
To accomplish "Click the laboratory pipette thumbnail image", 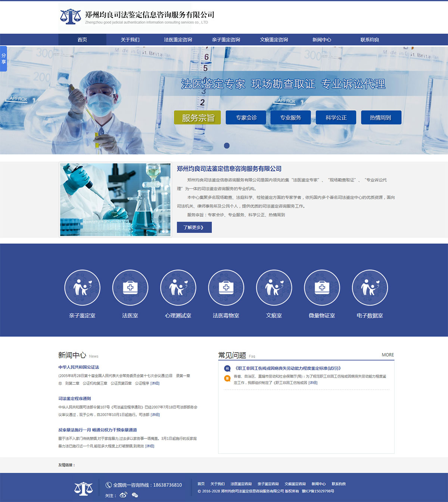I will click(115, 199).
